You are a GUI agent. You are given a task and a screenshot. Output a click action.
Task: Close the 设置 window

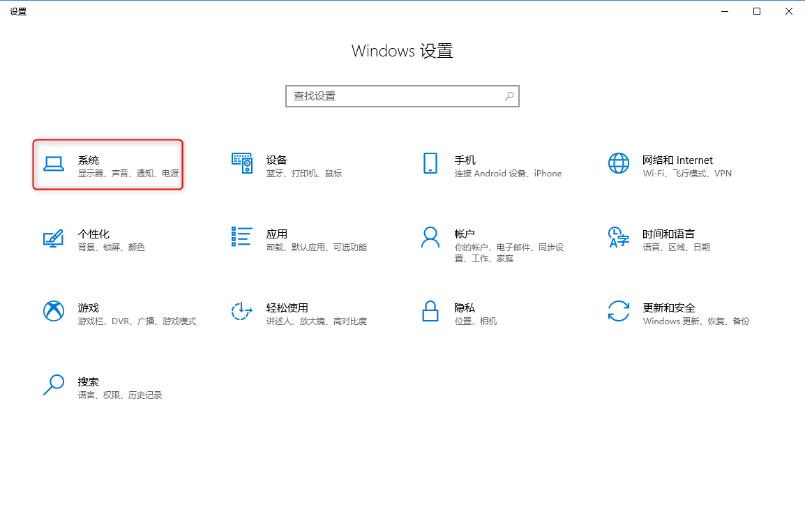(x=789, y=11)
